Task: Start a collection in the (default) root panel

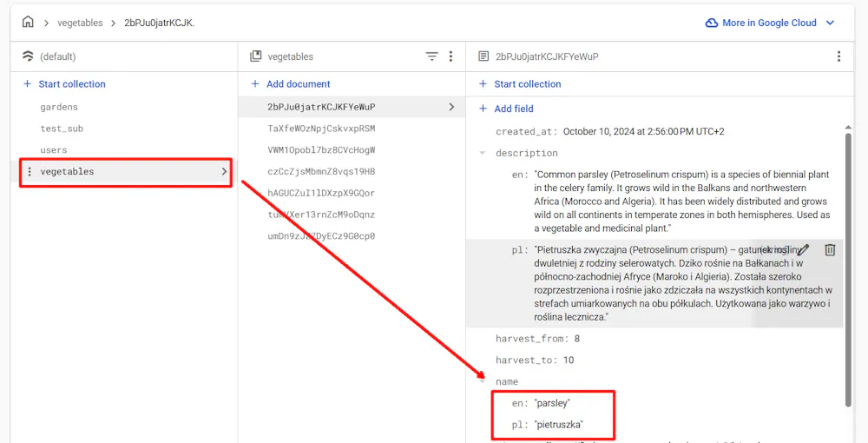Action: coord(64,84)
